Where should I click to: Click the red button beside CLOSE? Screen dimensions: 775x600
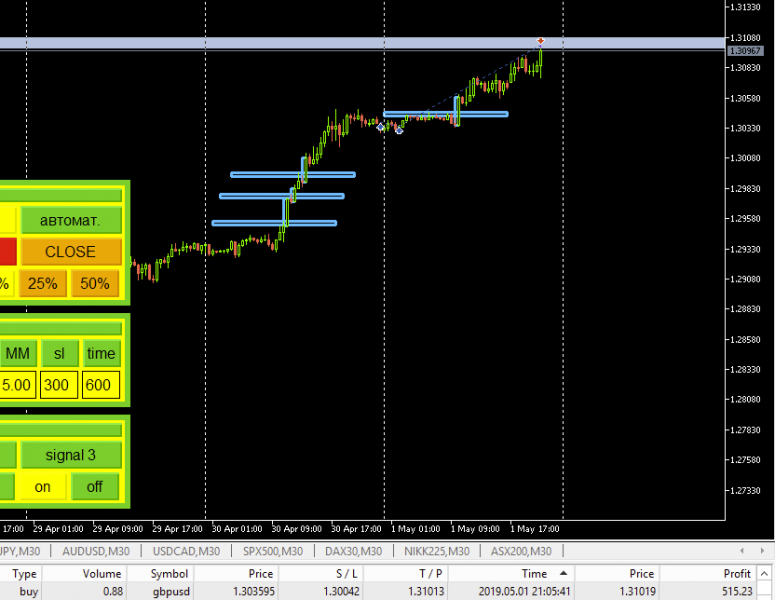[x=8, y=252]
